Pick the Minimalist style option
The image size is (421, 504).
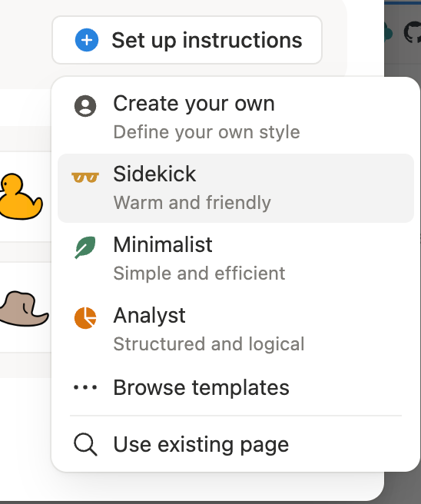pos(236,259)
